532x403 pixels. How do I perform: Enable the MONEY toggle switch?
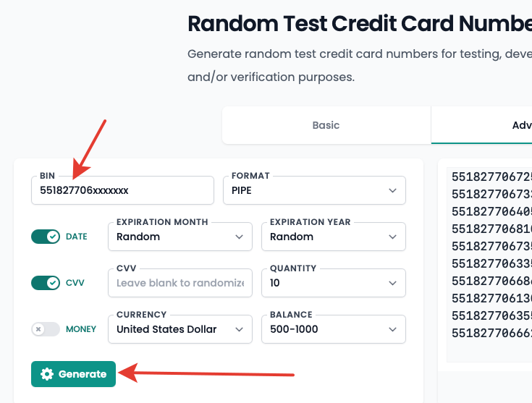coord(46,329)
